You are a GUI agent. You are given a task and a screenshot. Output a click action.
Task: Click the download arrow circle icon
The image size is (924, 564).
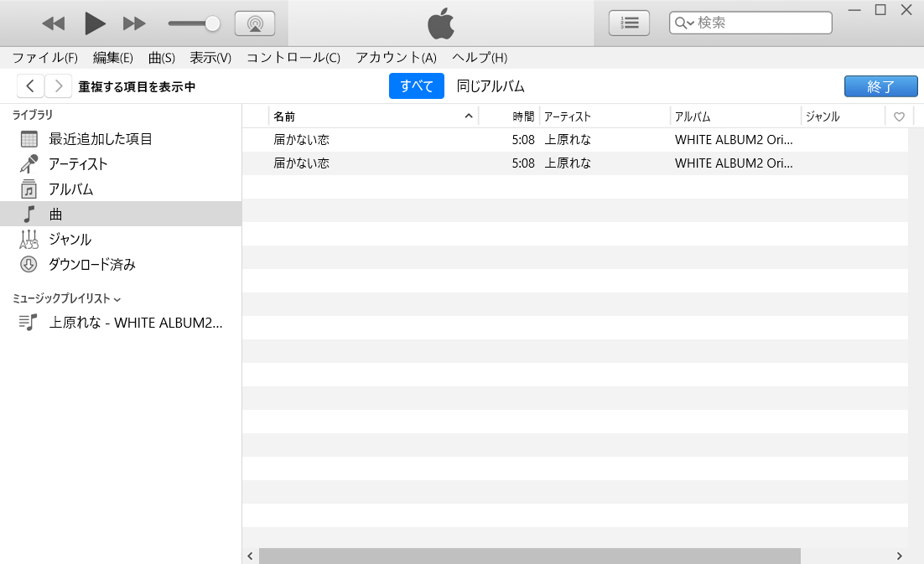click(29, 264)
